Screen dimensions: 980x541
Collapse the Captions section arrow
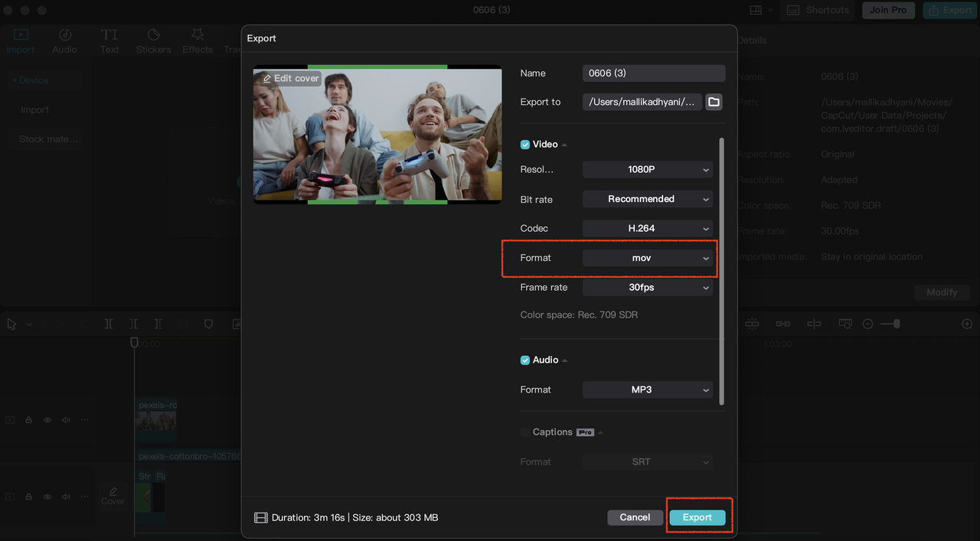[x=601, y=432]
